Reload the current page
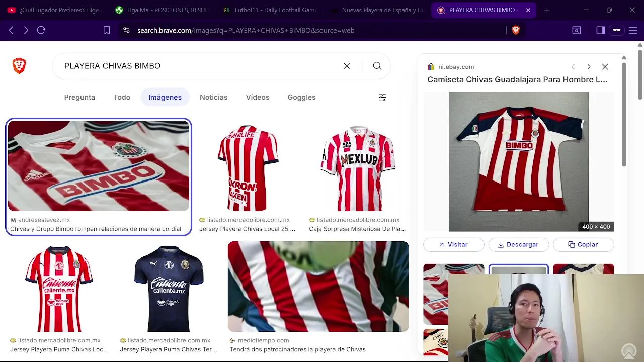 pos(41,30)
